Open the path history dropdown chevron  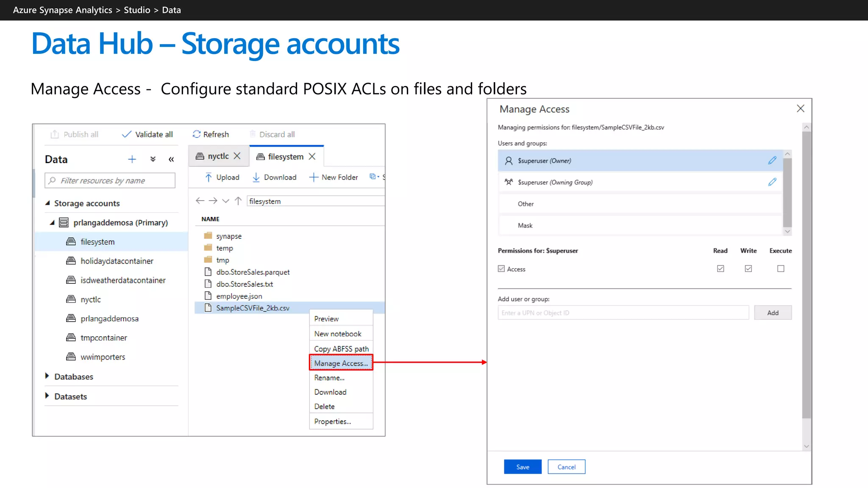pos(226,201)
